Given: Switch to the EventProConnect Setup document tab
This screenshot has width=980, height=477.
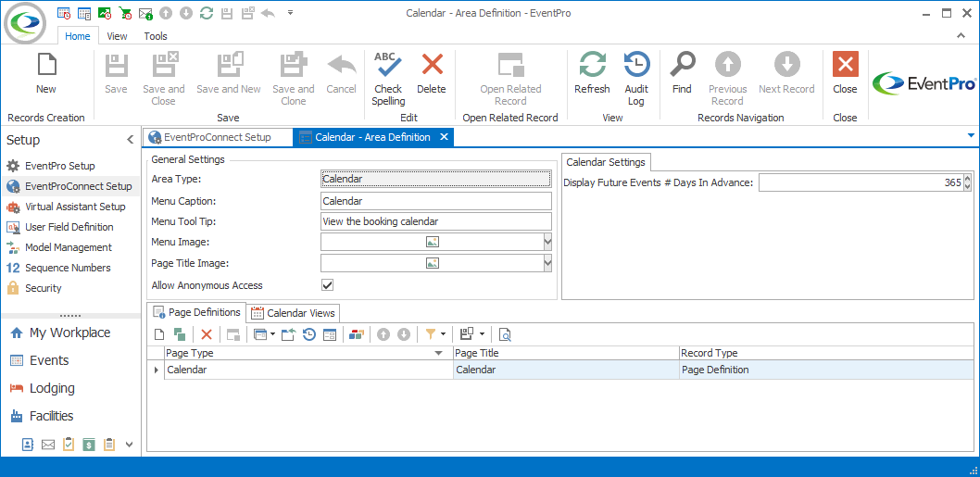Looking at the screenshot, I should 218,137.
